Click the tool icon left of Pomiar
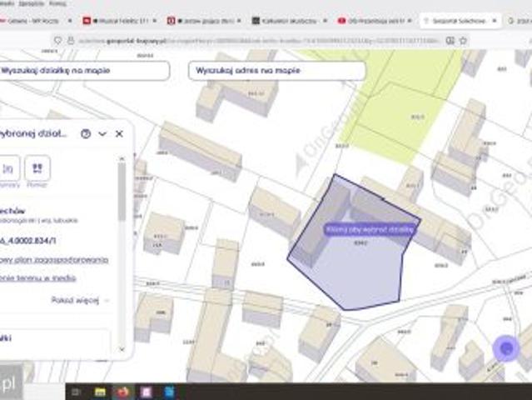 [x=9, y=169]
